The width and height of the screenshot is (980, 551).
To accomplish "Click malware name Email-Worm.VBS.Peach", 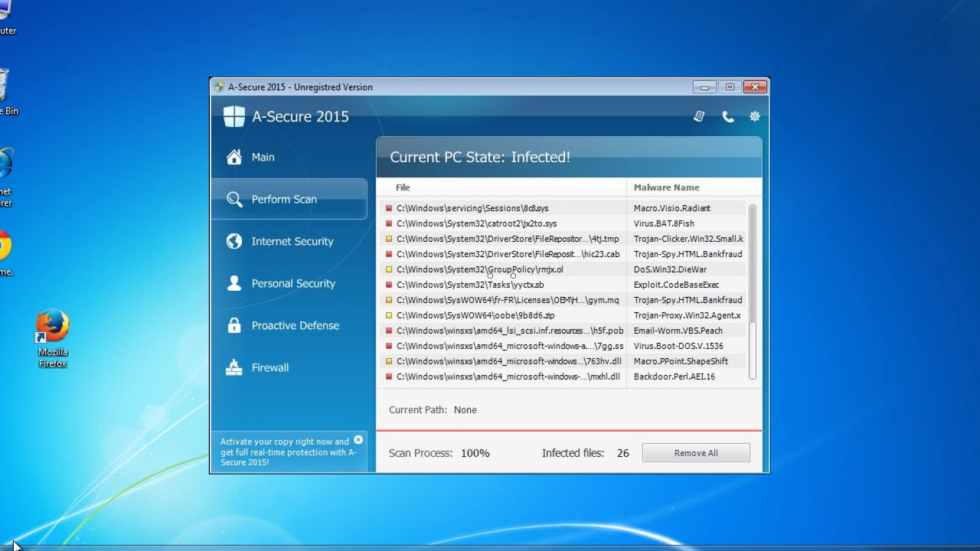I will 678,331.
